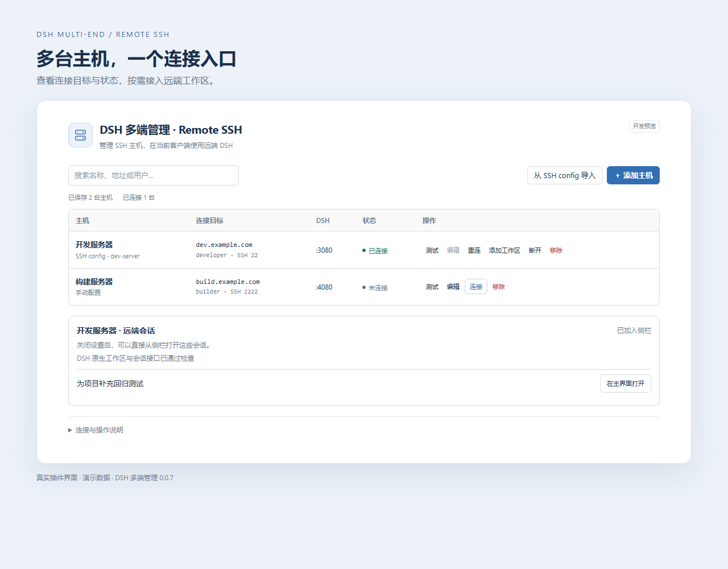Click the 开发预览 badge
The image size is (728, 569).
[644, 126]
